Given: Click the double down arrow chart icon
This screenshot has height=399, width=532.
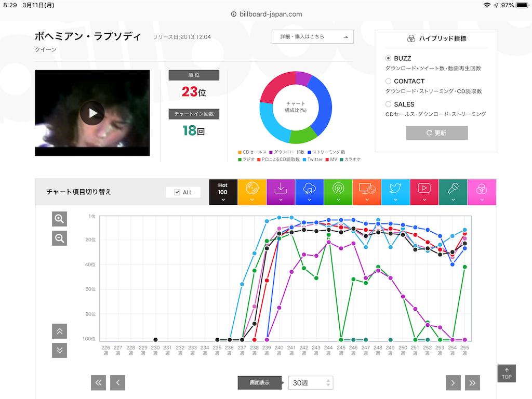Looking at the screenshot, I should click(x=59, y=351).
